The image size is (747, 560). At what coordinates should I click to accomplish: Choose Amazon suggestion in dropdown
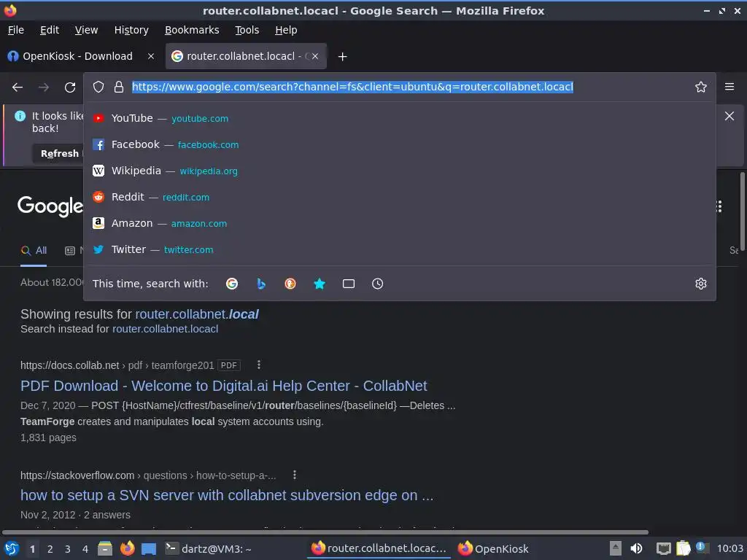pos(399,223)
